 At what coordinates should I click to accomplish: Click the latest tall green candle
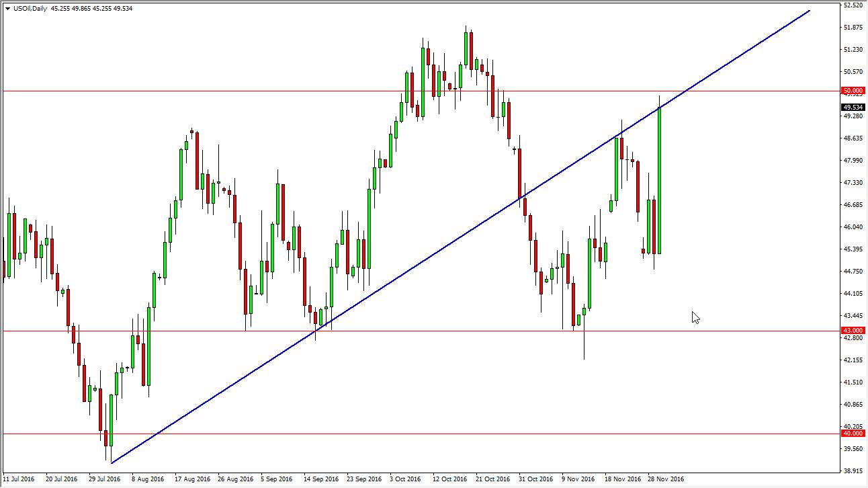(660, 180)
